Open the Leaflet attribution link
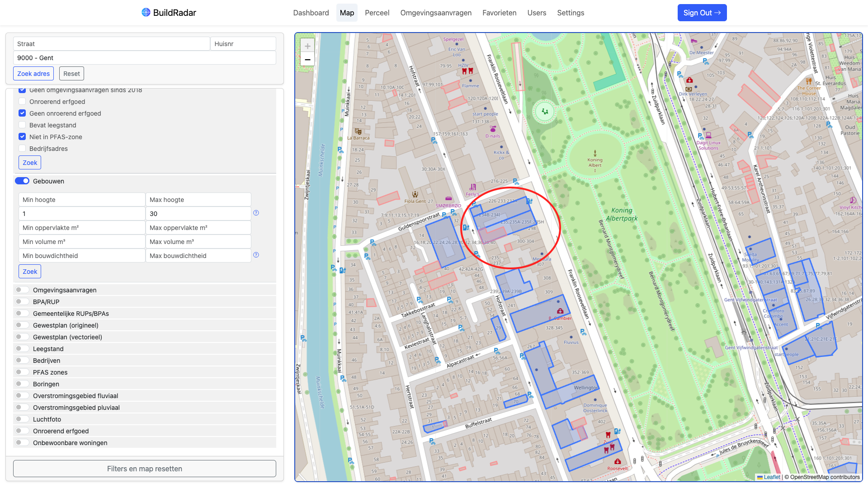Screen dimensions: 868x488 click(771, 477)
